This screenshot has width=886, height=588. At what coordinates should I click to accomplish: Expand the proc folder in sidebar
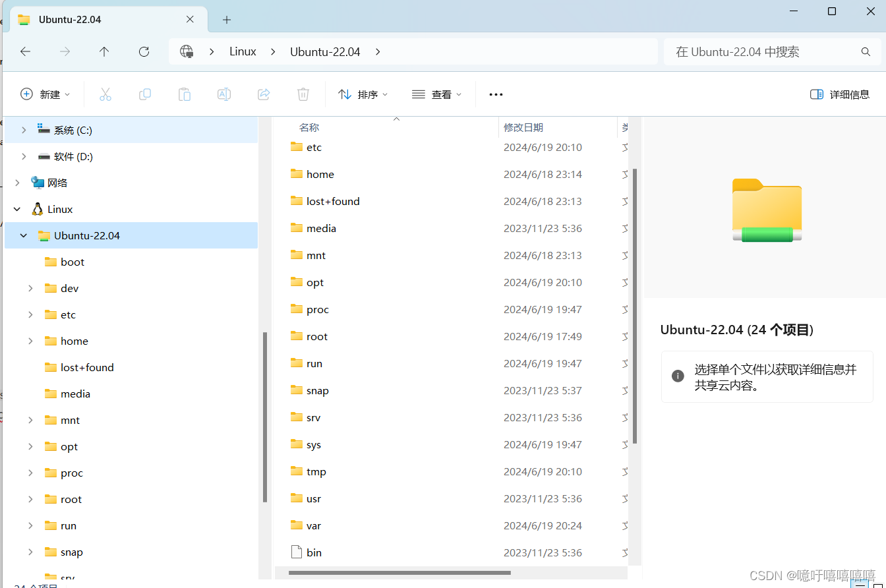tap(30, 473)
